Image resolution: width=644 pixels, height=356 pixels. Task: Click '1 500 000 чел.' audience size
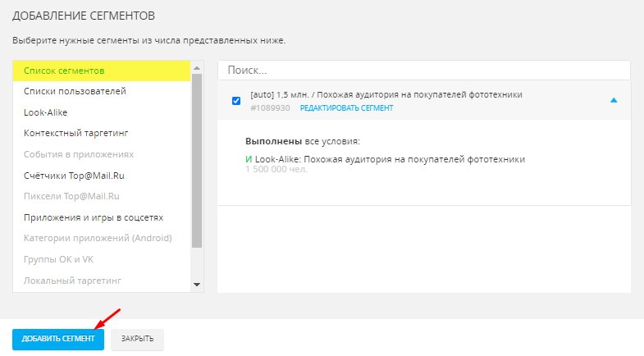tap(276, 169)
